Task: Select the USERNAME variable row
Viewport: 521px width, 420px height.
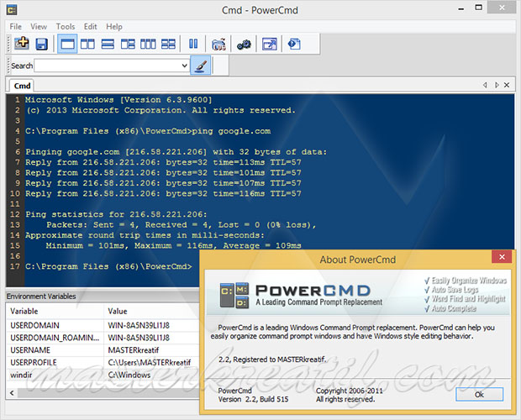Action: (103, 350)
